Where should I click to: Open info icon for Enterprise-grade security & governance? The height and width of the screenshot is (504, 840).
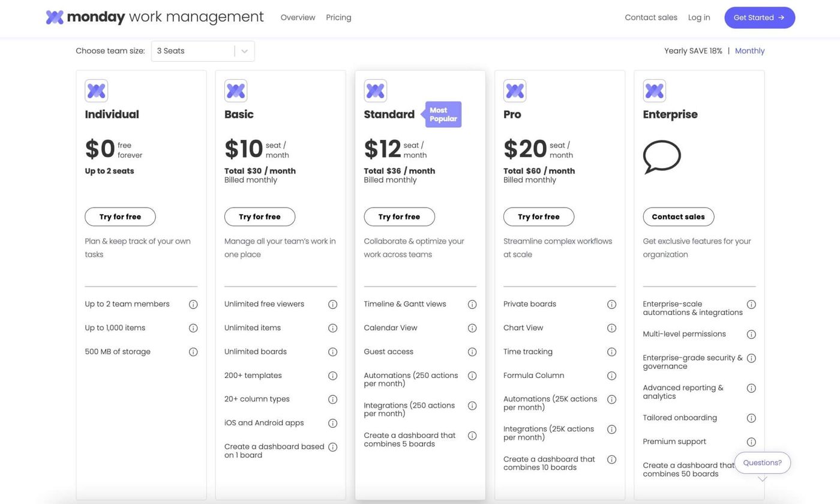tap(751, 358)
